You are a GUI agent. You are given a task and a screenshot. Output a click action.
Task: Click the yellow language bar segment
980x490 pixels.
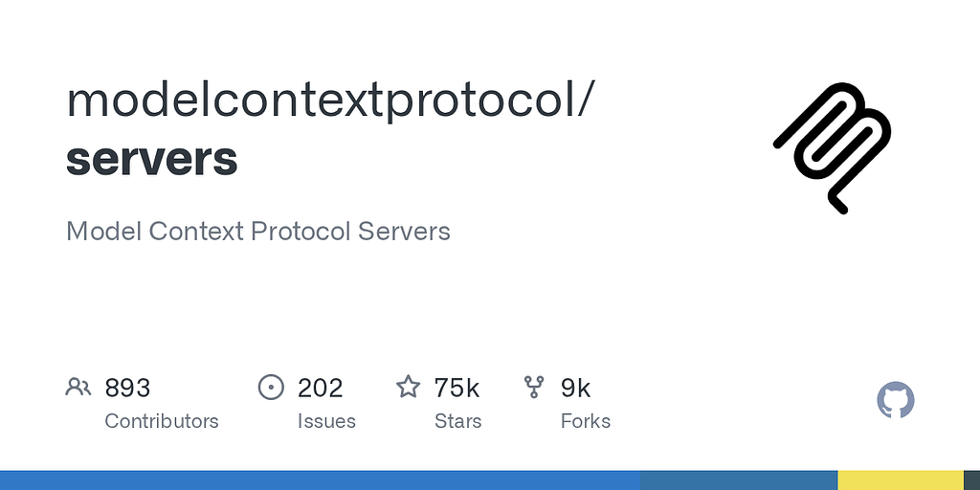pos(900,480)
